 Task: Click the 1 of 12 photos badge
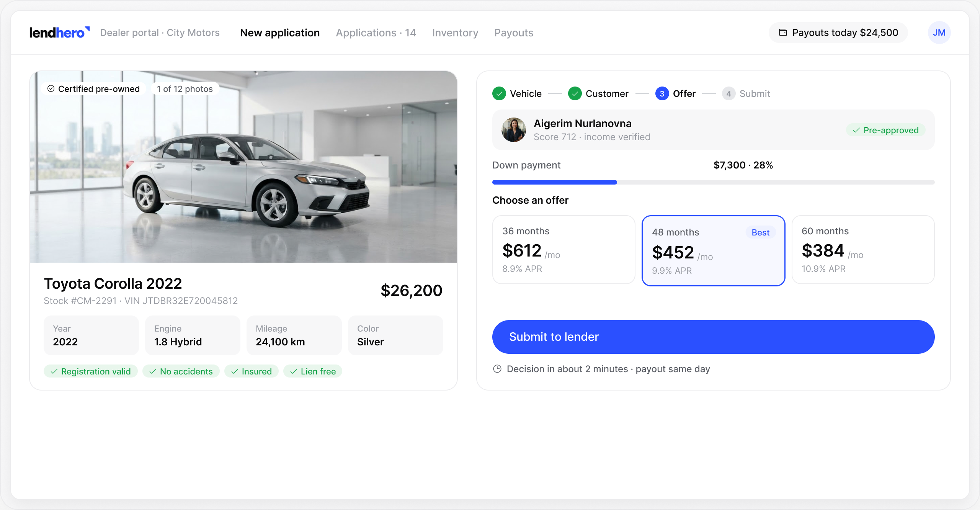(185, 89)
